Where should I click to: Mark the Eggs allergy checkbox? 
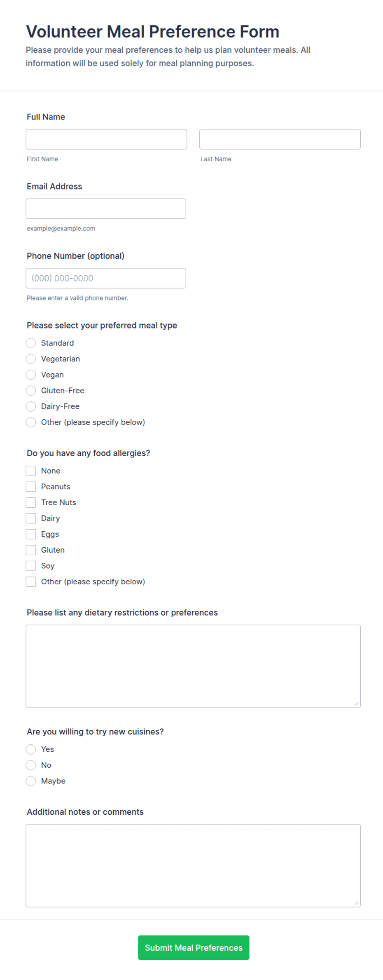[x=31, y=534]
